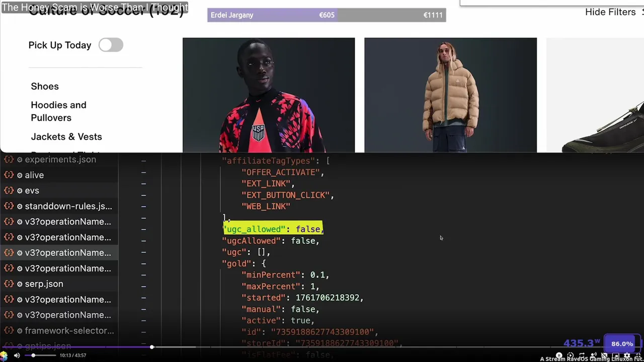Open the video player settings gear
The width and height of the screenshot is (644, 362).
click(627, 355)
